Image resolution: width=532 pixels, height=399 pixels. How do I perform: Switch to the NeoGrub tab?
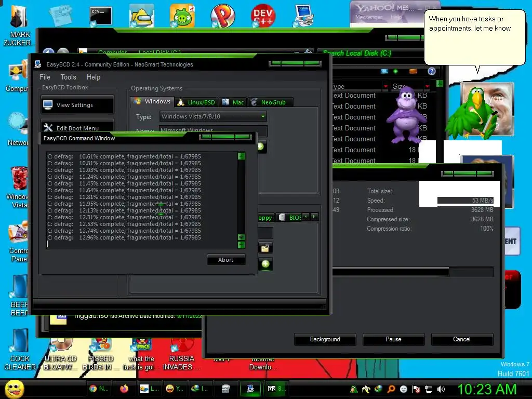coord(270,102)
